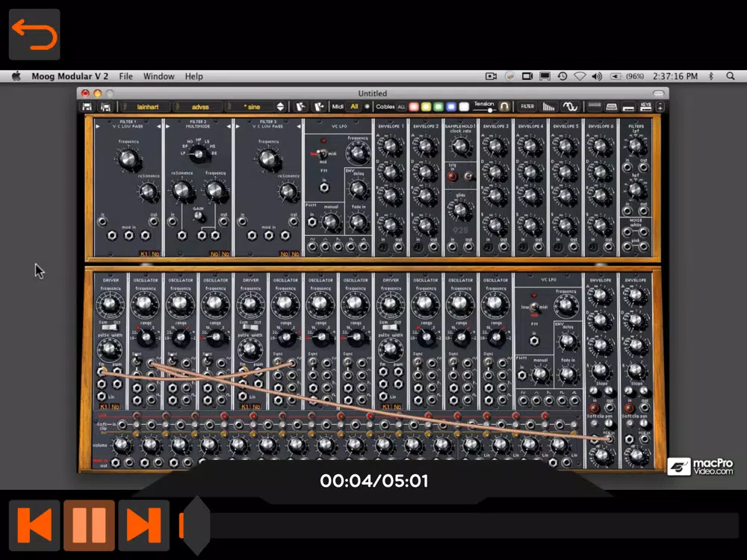The image size is (747, 560).
Task: Click the second cabinet view icon
Action: pyautogui.click(x=612, y=107)
